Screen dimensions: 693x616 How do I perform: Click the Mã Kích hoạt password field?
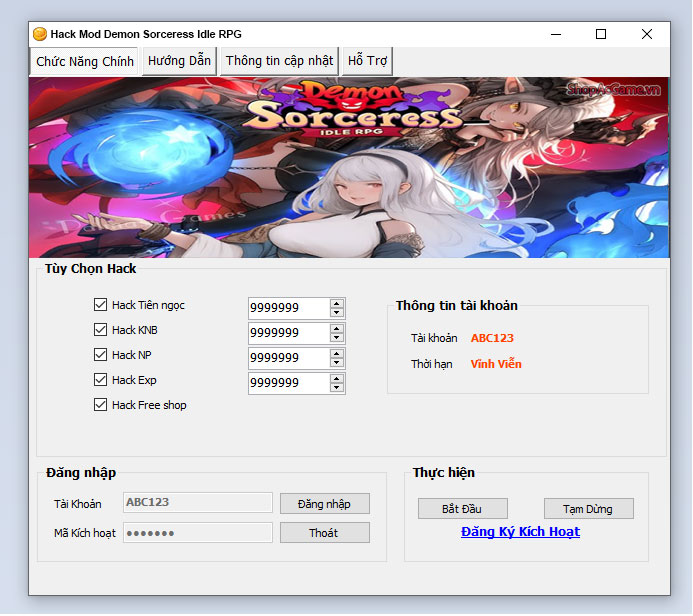click(x=198, y=533)
